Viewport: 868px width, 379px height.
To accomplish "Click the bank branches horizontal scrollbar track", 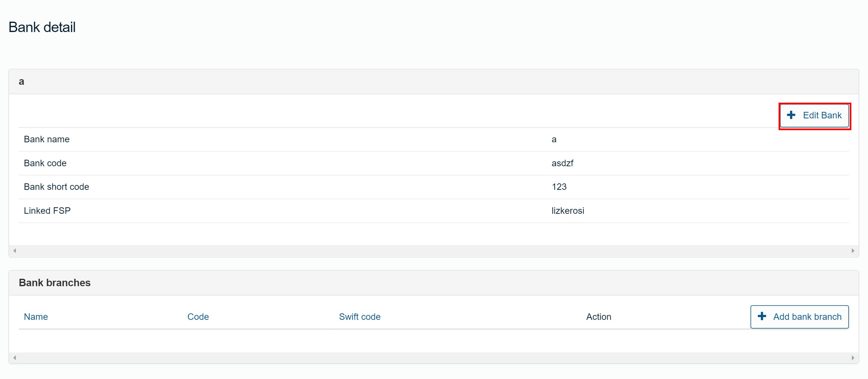I will pyautogui.click(x=434, y=358).
